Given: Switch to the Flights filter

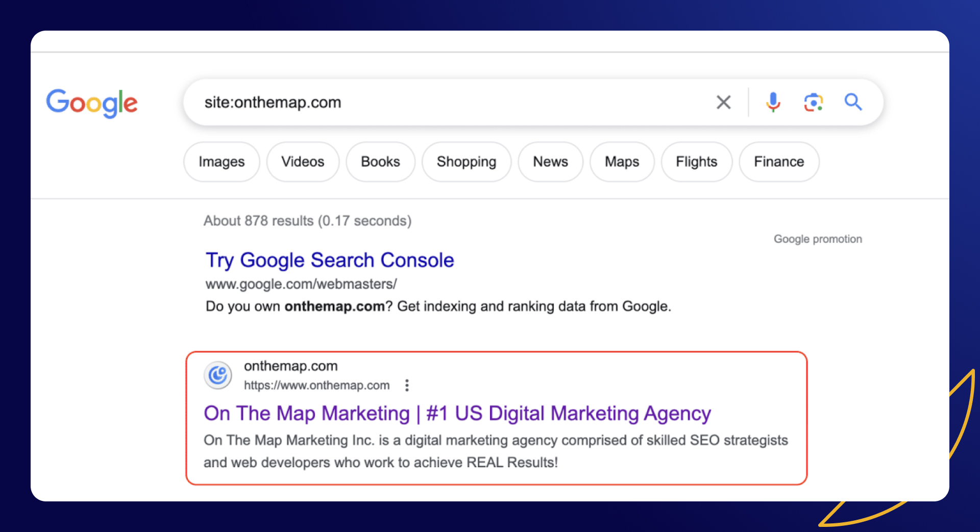Looking at the screenshot, I should point(696,162).
